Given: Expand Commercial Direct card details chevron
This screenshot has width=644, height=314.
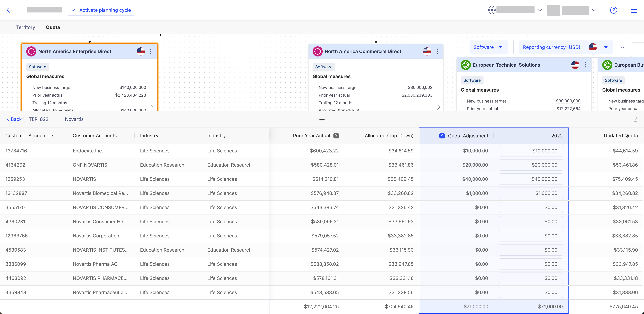Looking at the screenshot, I should point(439,107).
